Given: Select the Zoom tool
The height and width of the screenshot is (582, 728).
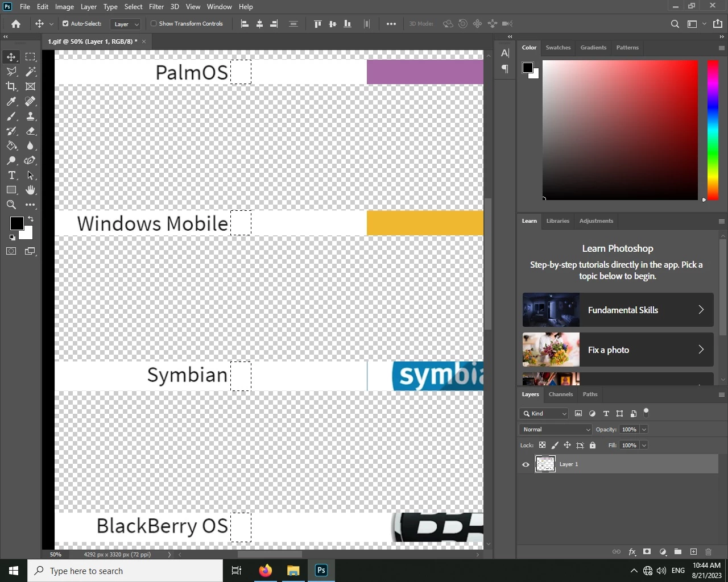Looking at the screenshot, I should pos(11,205).
